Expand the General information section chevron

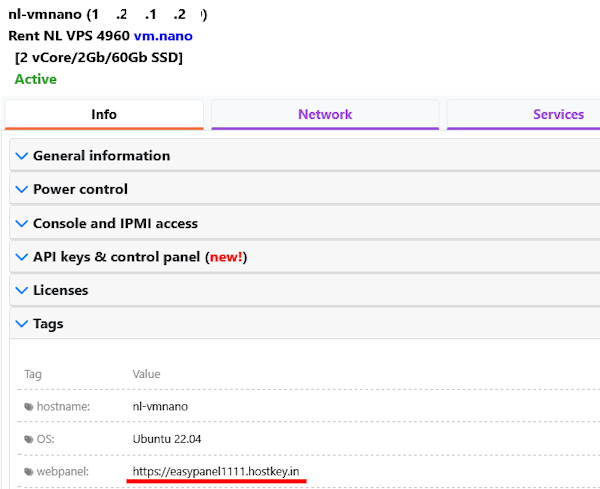[x=22, y=156]
